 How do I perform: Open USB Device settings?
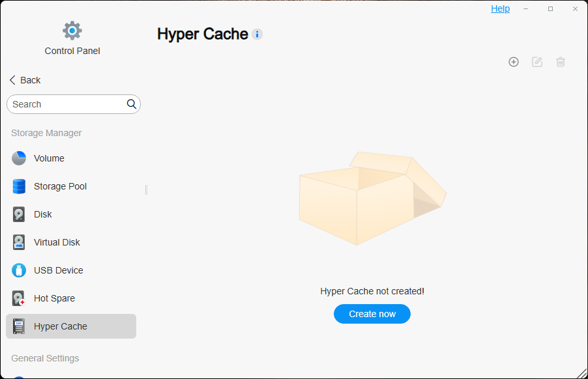click(x=58, y=270)
